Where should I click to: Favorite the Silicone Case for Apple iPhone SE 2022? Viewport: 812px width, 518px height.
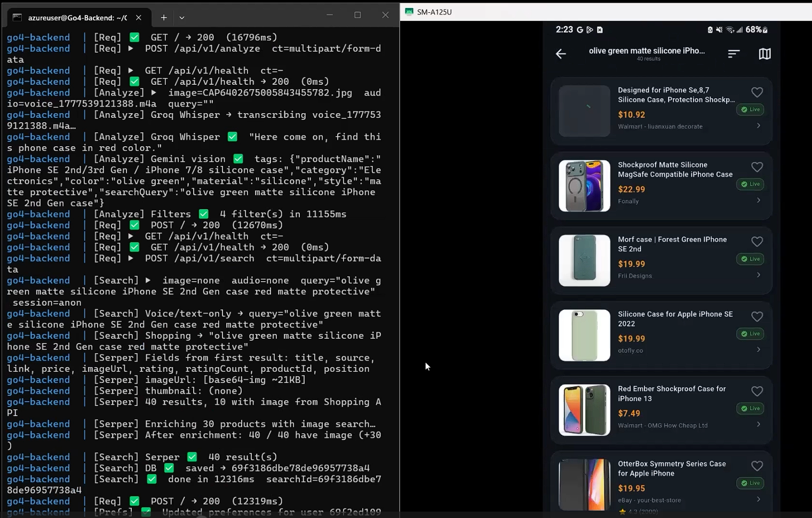(x=757, y=316)
